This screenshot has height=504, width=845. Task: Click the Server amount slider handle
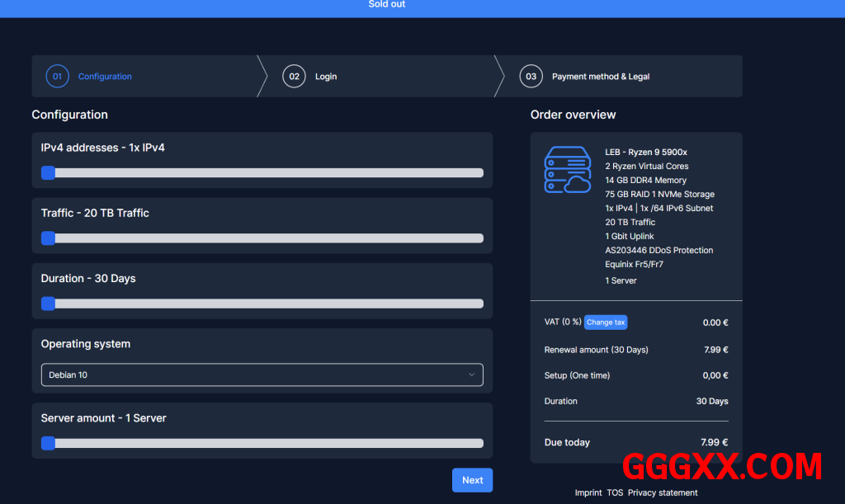48,443
